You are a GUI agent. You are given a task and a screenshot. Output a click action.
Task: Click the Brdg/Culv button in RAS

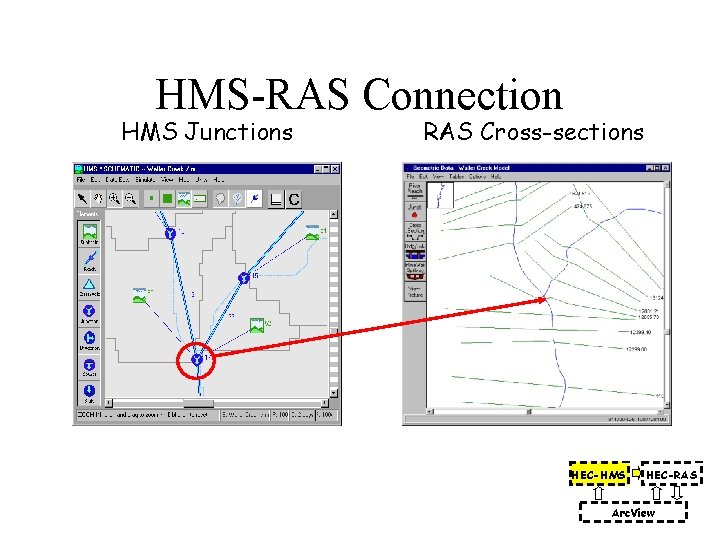(x=415, y=252)
